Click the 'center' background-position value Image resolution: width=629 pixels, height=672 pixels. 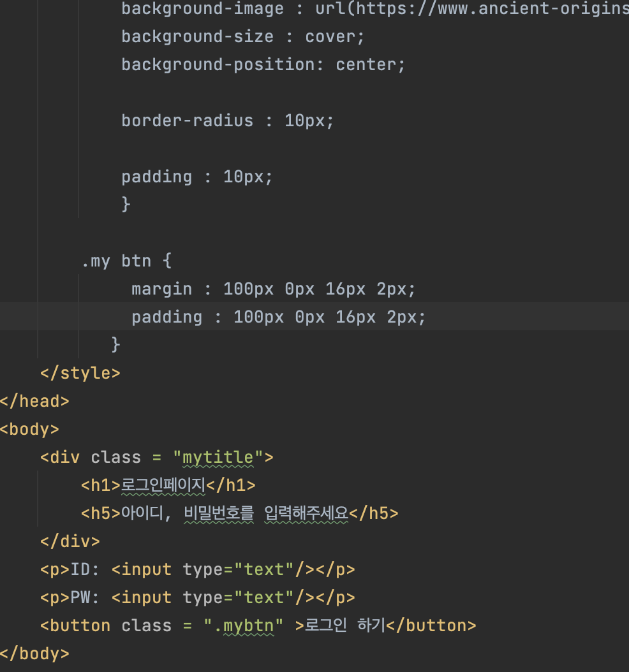pos(367,65)
